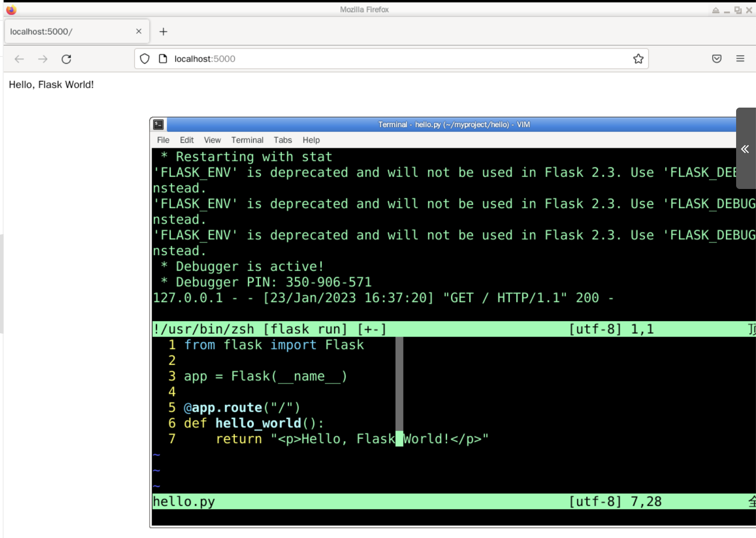Click the address bar showing localhost:5000
Screen dimensions: 756x538
point(392,59)
